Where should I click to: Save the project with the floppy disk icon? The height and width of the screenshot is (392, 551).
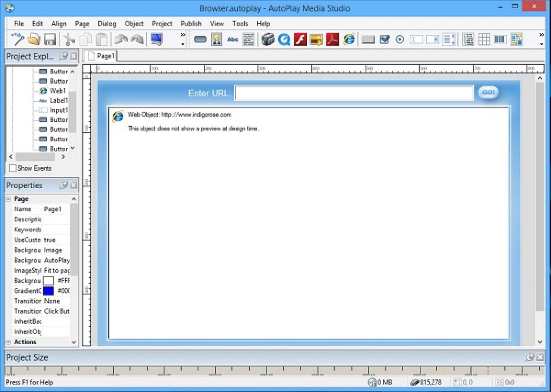(50, 39)
